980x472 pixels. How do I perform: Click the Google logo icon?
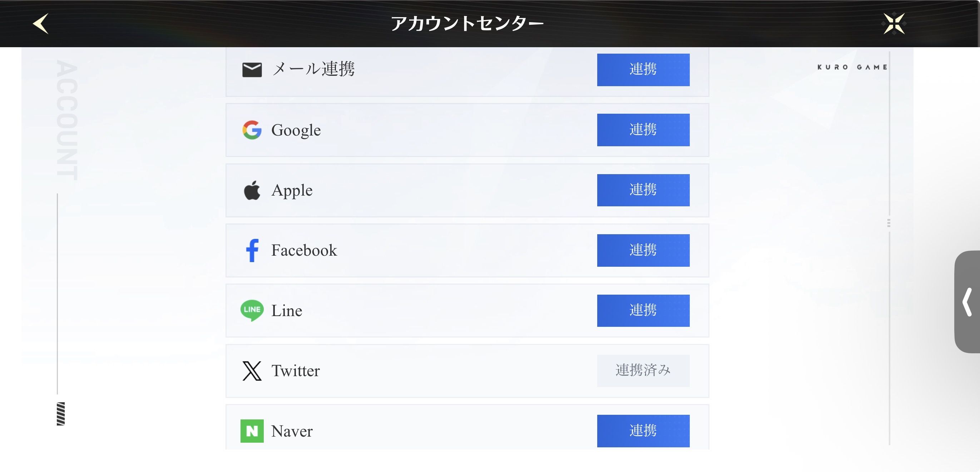[252, 130]
